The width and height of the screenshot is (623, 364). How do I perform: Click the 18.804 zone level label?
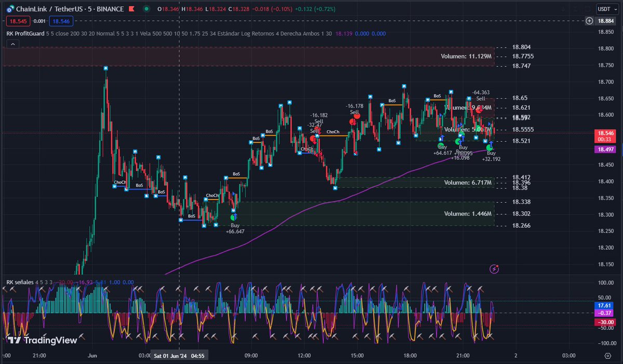pyautogui.click(x=521, y=47)
